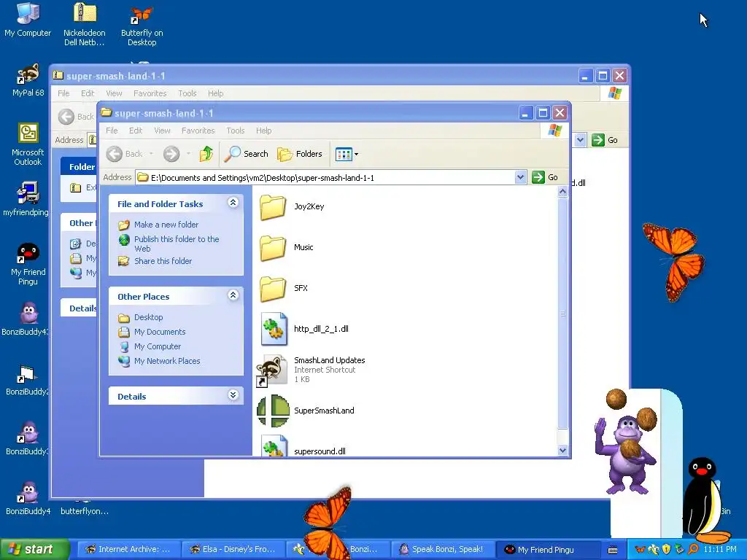Click Back button in back window
This screenshot has width=747, height=560.
pyautogui.click(x=76, y=117)
